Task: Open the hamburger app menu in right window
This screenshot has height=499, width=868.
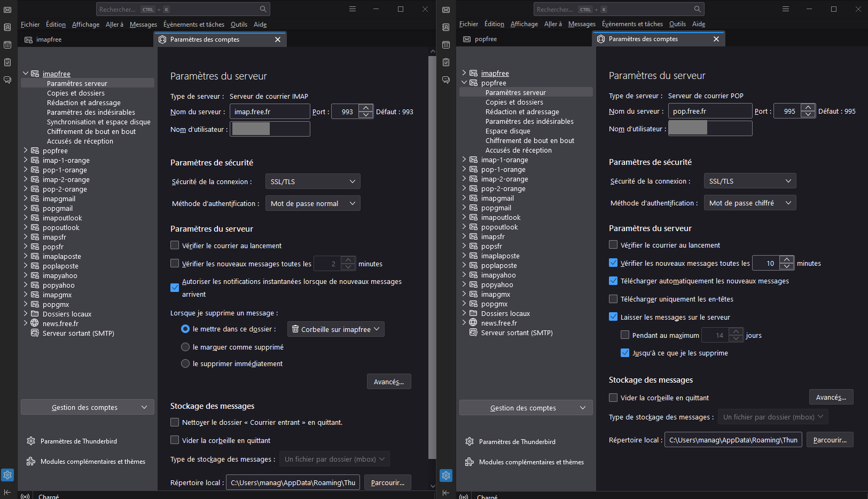Action: (786, 9)
